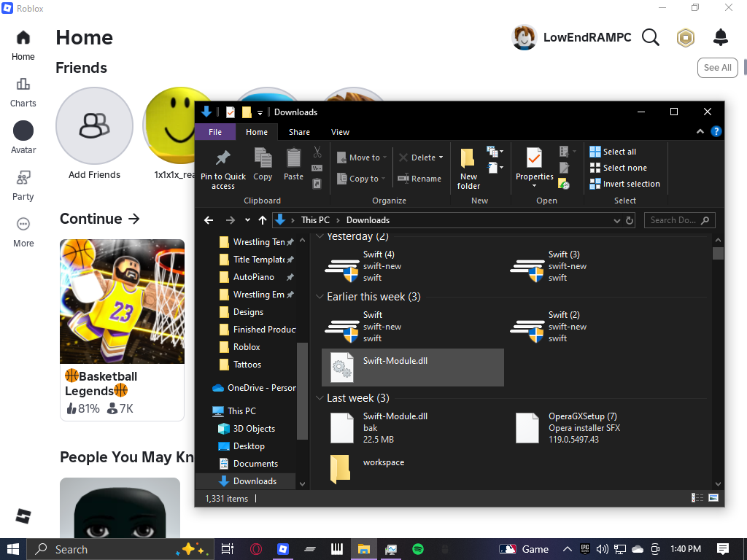Viewport: 747px width, 560px height.
Task: Click Rename in Organize group
Action: click(x=419, y=179)
